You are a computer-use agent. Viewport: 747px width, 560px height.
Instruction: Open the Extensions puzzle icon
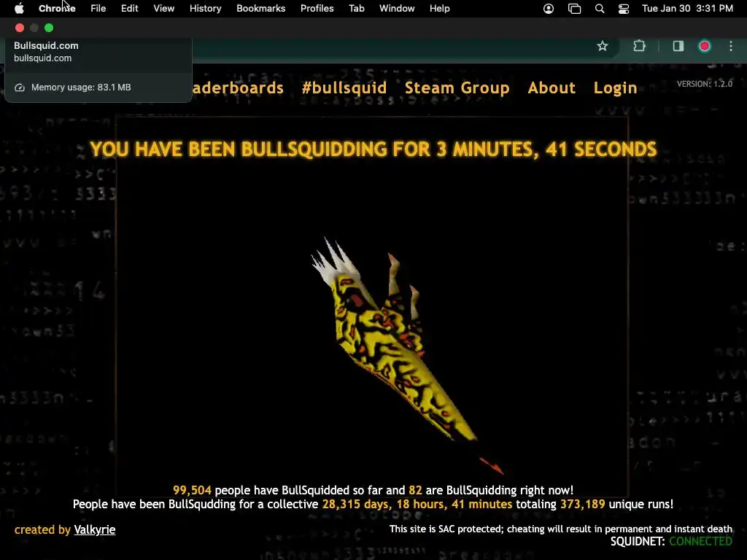tap(639, 46)
